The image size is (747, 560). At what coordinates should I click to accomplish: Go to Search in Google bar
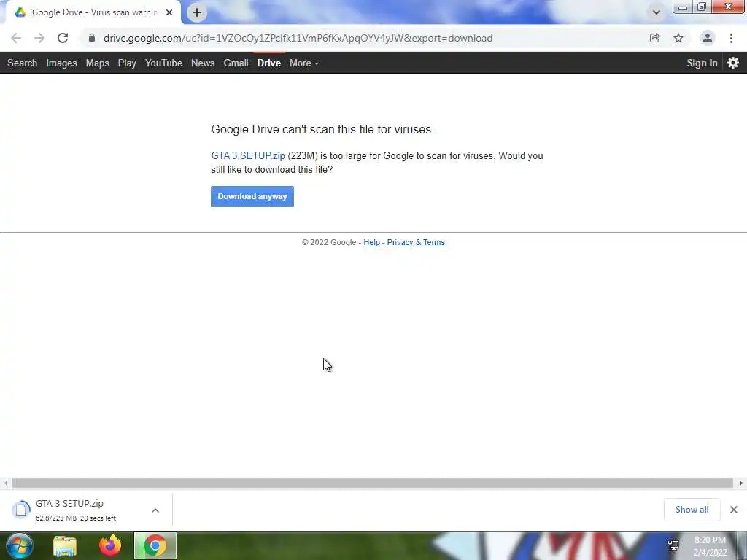pos(22,63)
